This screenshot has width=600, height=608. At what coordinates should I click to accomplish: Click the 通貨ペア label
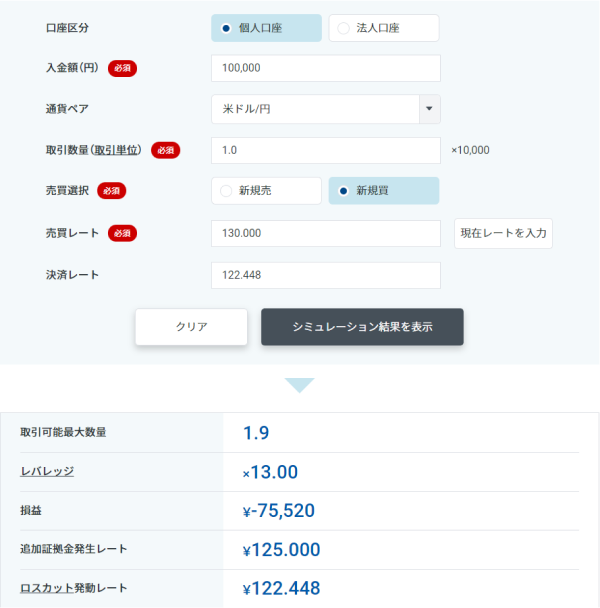click(x=67, y=109)
